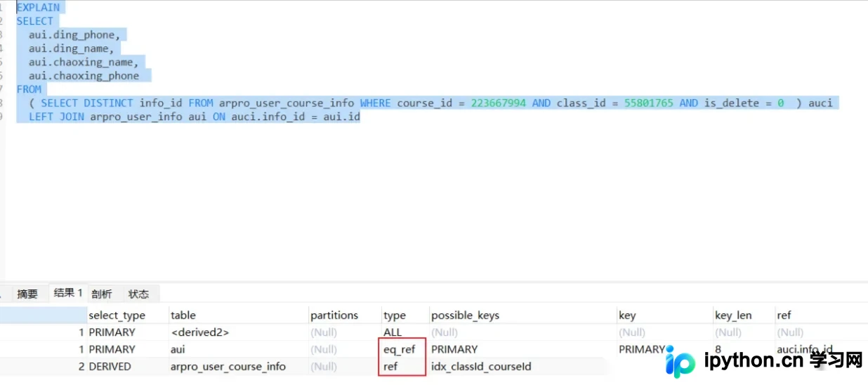Open the 状态 tab
Screen dimensions: 868x385
(138, 294)
